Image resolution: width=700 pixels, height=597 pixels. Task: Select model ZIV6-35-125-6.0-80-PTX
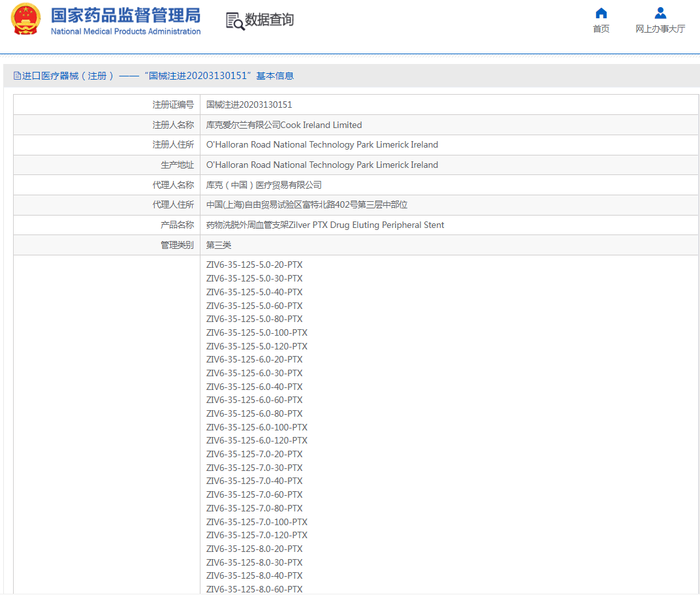(254, 413)
